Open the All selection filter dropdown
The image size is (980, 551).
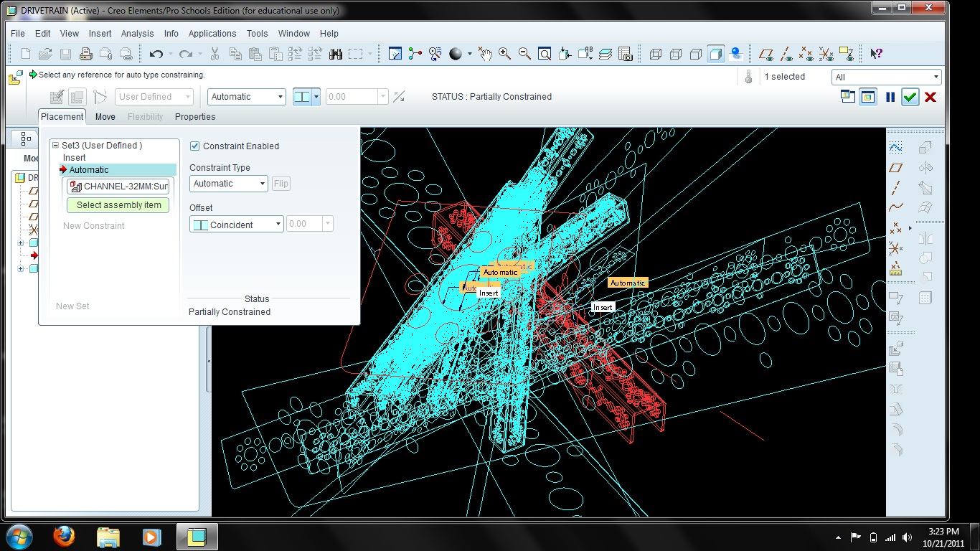pos(887,77)
